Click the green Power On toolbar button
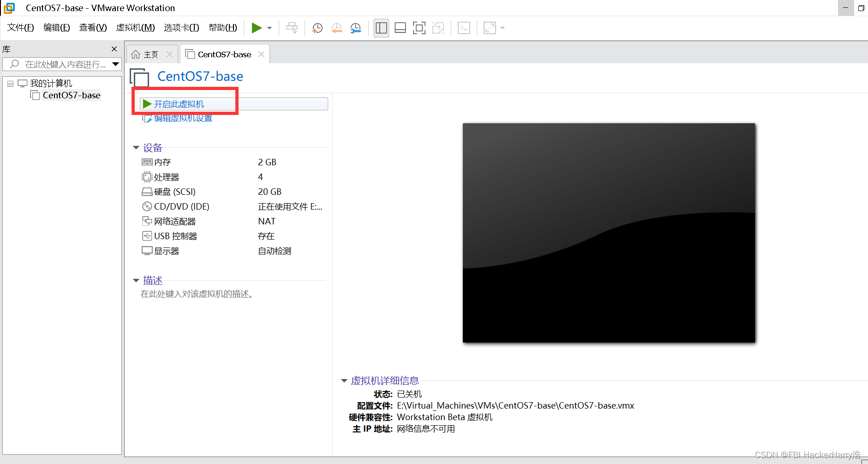 point(257,28)
